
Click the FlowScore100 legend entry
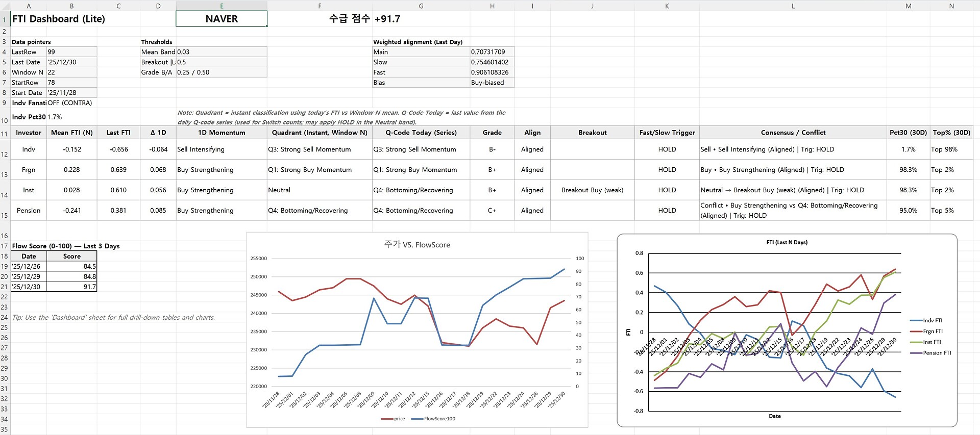pos(439,419)
